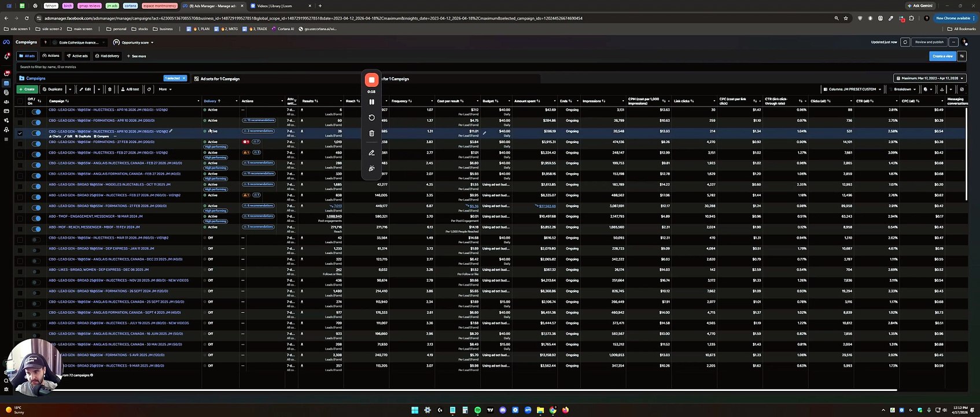
Task: Open Chrome from the taskbar
Action: [x=552, y=410]
